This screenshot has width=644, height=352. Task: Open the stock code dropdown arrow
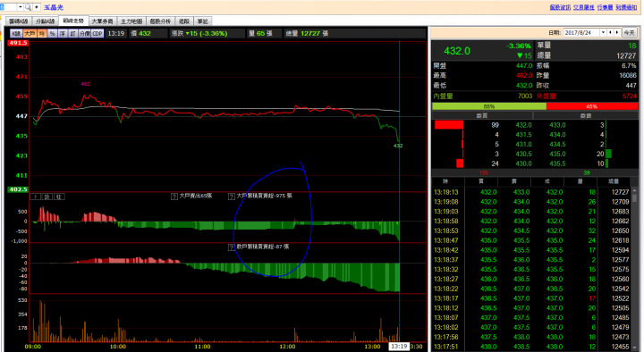point(20,7)
